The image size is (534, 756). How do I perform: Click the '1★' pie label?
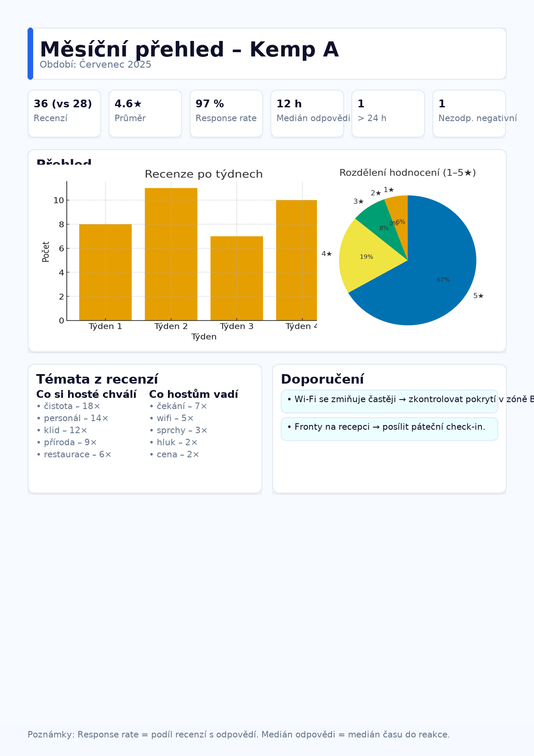point(389,190)
